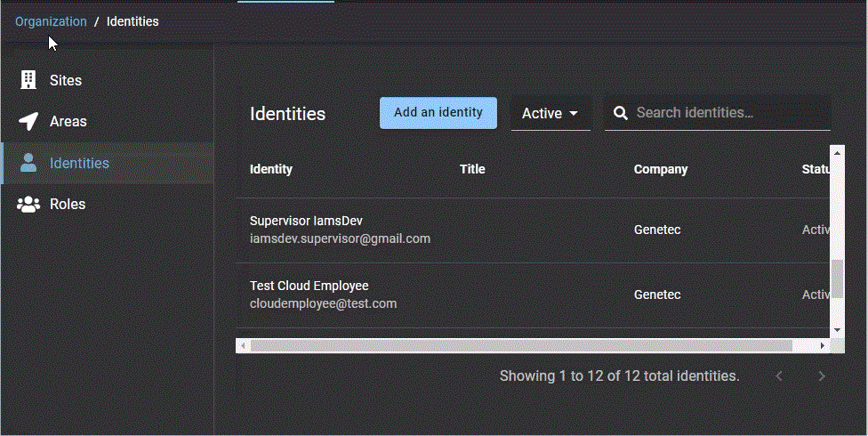This screenshot has width=868, height=436.
Task: Click the Identities person icon
Action: coord(28,163)
